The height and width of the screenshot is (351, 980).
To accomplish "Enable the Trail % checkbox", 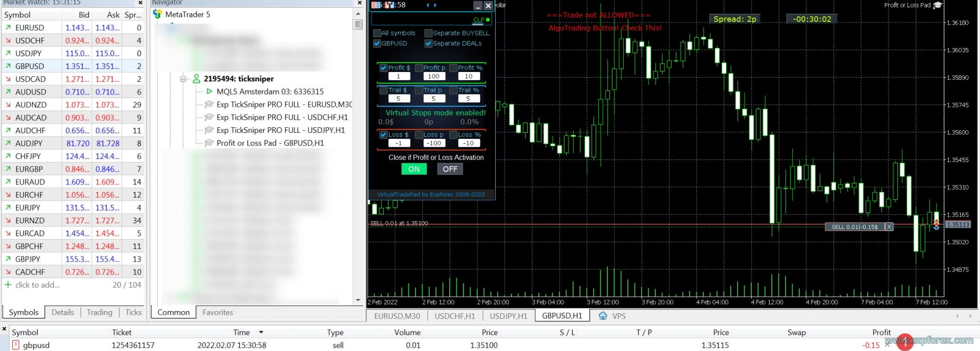I will tap(453, 90).
